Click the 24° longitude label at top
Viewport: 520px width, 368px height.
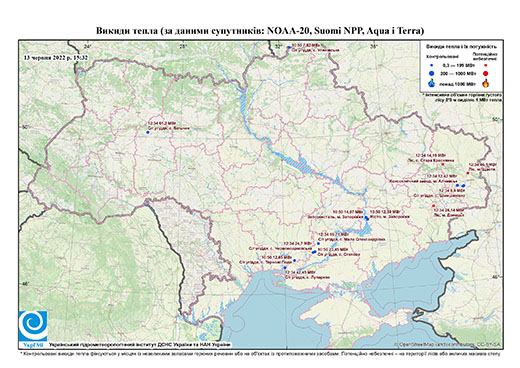click(x=88, y=46)
